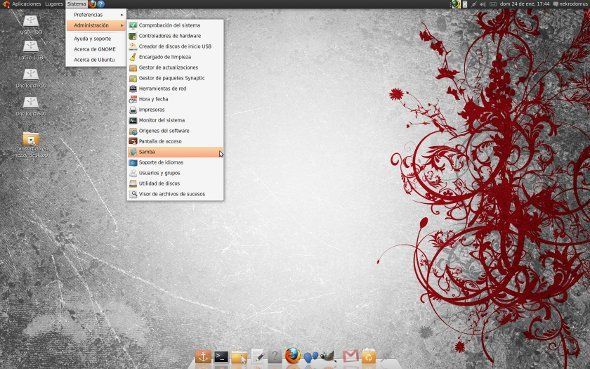
Task: Open Pantalla de acceso
Action: 175,141
